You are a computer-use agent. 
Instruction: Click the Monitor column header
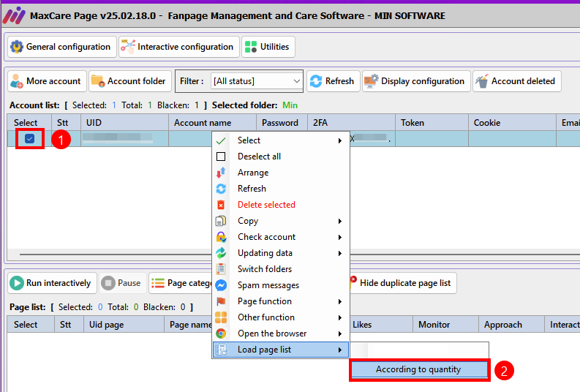click(x=445, y=324)
